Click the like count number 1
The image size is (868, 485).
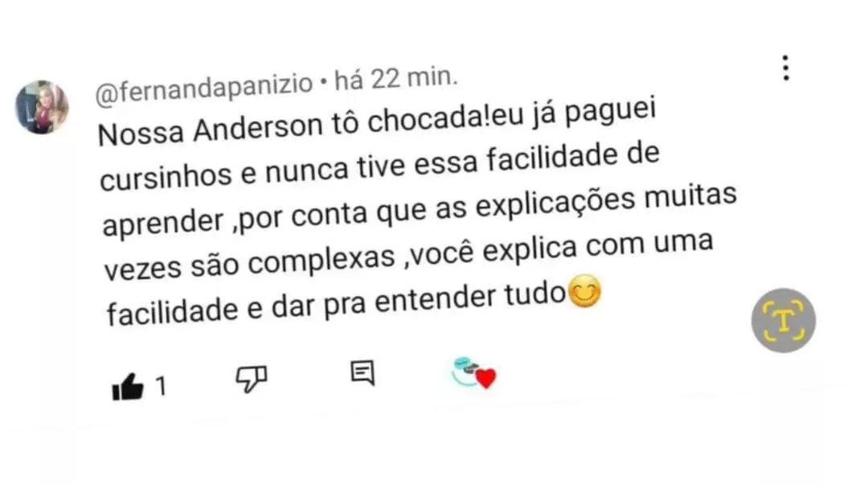tap(161, 386)
